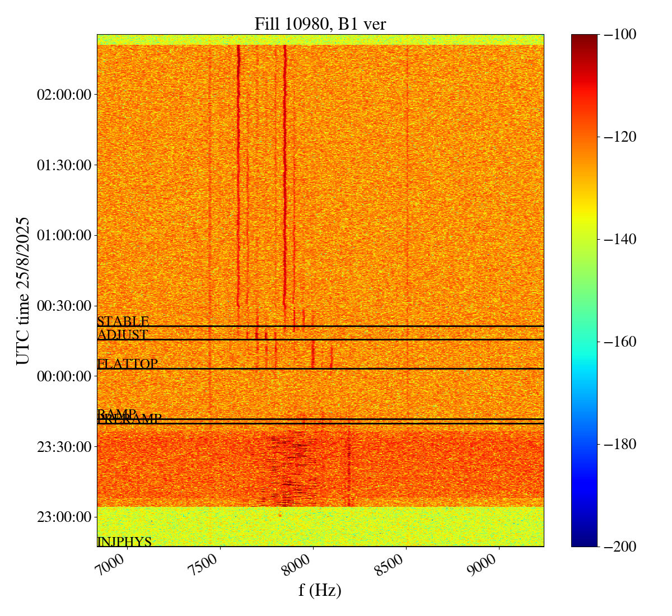
Task: Click the 23:30:00 time tick label
Action: click(x=63, y=446)
